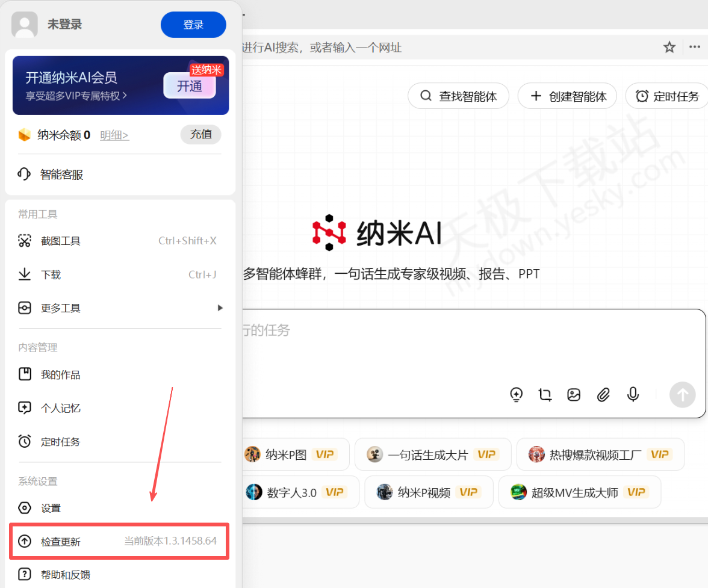The image size is (708, 588).
Task: Click the 登录 login button
Action: click(x=193, y=25)
